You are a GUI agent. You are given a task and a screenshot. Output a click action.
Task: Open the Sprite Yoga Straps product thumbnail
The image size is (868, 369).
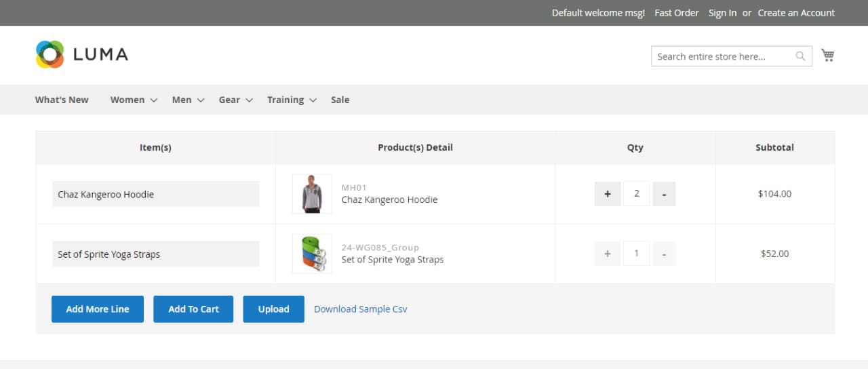(x=312, y=254)
